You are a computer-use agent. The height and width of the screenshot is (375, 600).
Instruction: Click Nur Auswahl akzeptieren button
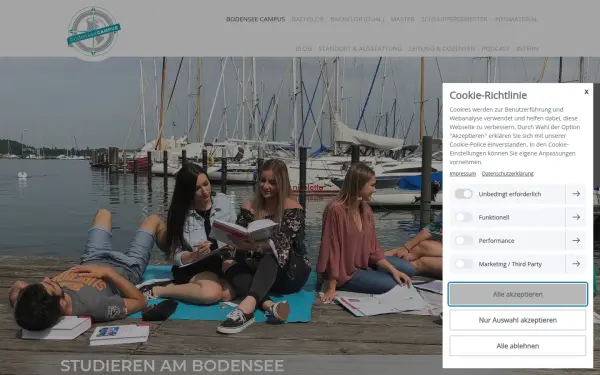point(518,320)
